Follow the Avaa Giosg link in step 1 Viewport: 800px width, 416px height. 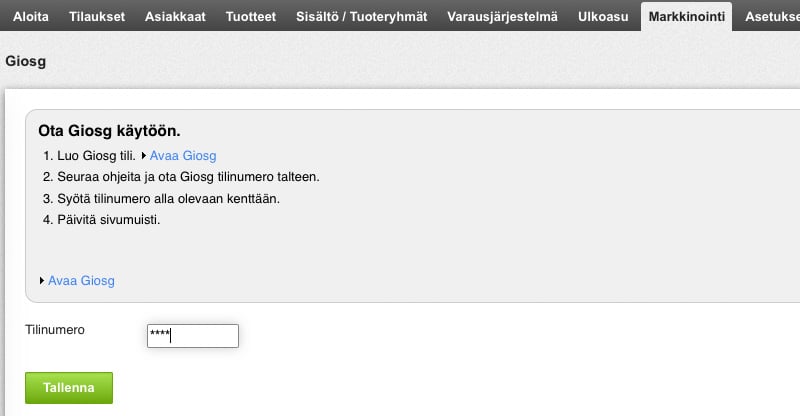click(183, 156)
